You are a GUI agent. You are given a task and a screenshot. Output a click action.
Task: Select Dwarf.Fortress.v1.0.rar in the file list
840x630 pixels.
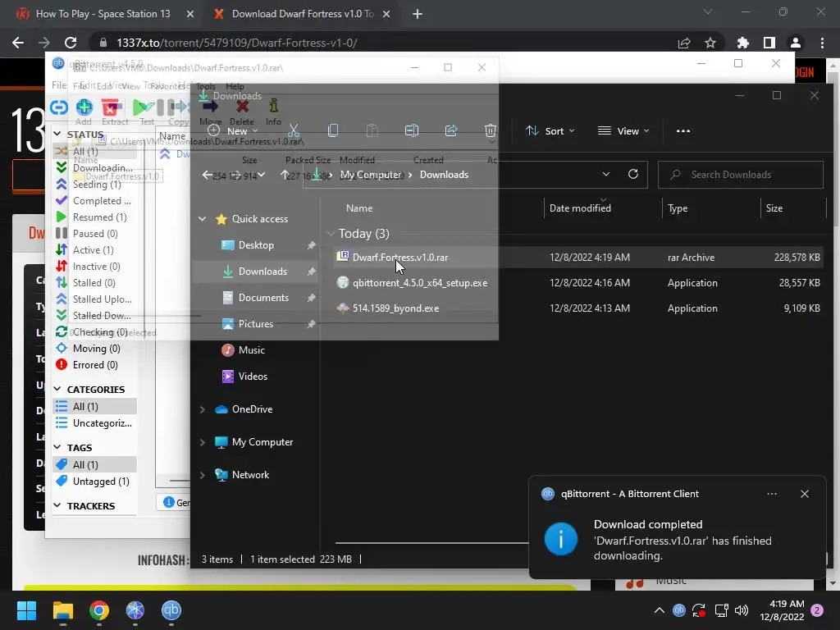tap(400, 257)
